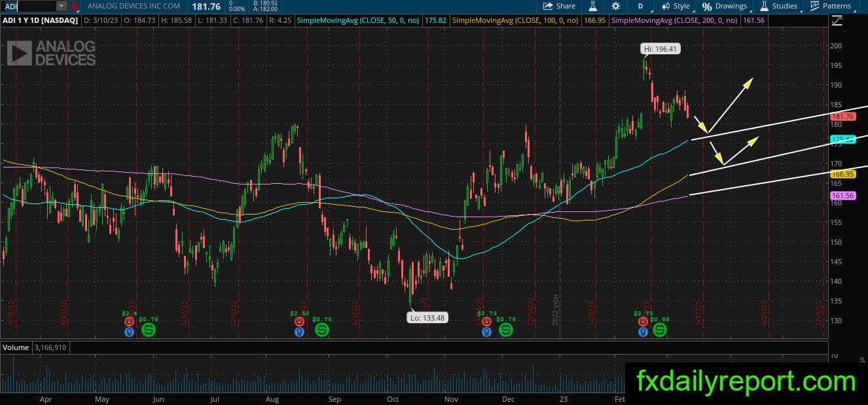Screen dimensions: 868x405
Task: Click the green dividend icon near December
Action: [506, 330]
